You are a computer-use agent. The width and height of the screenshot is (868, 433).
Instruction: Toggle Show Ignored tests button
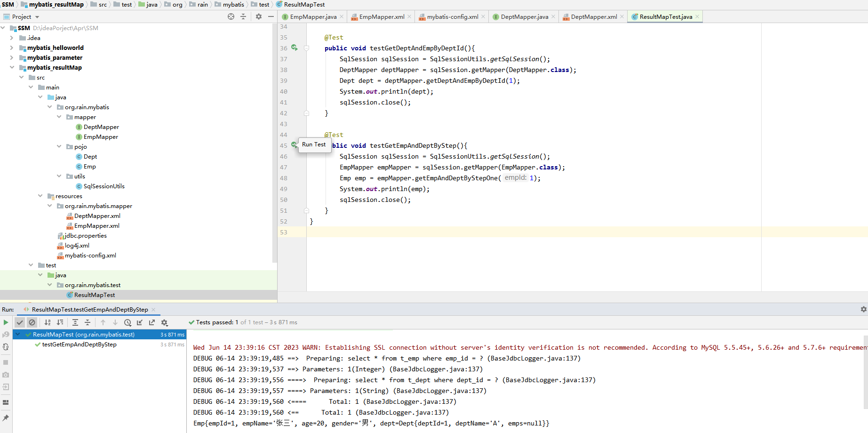point(32,322)
